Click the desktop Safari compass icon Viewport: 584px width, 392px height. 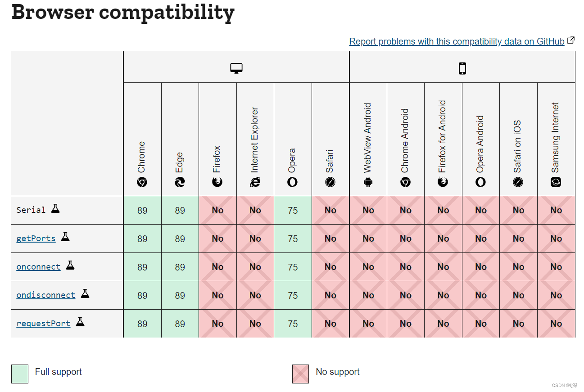pos(330,182)
